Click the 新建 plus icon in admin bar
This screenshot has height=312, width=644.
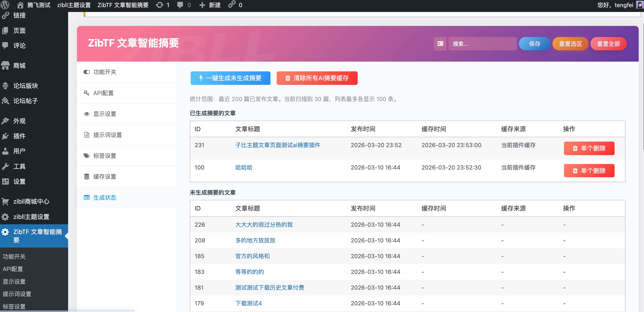point(202,5)
